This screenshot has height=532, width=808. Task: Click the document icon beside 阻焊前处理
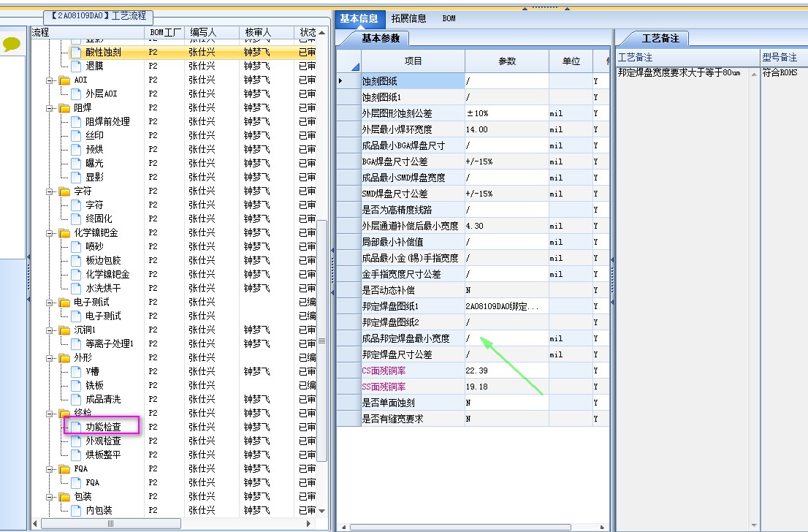click(x=76, y=121)
